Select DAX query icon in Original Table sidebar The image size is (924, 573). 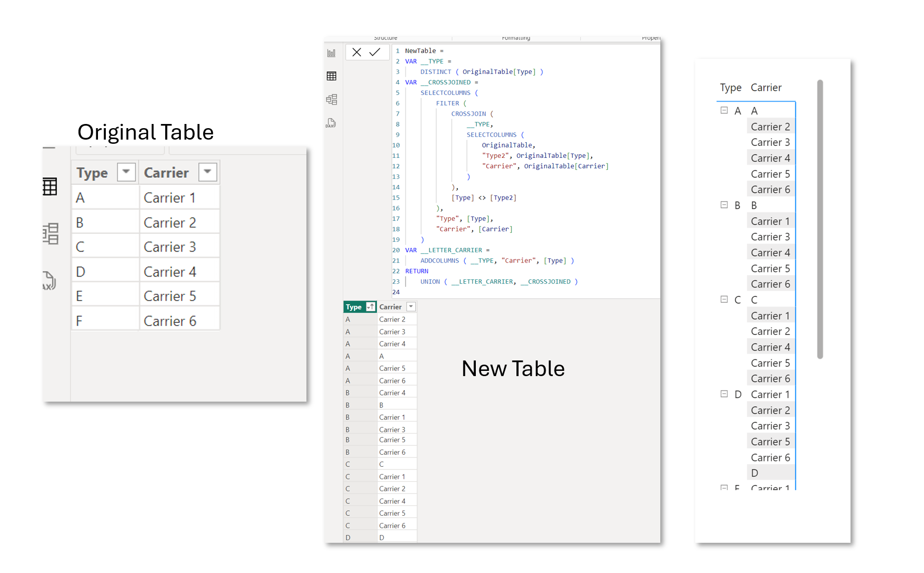click(x=49, y=280)
